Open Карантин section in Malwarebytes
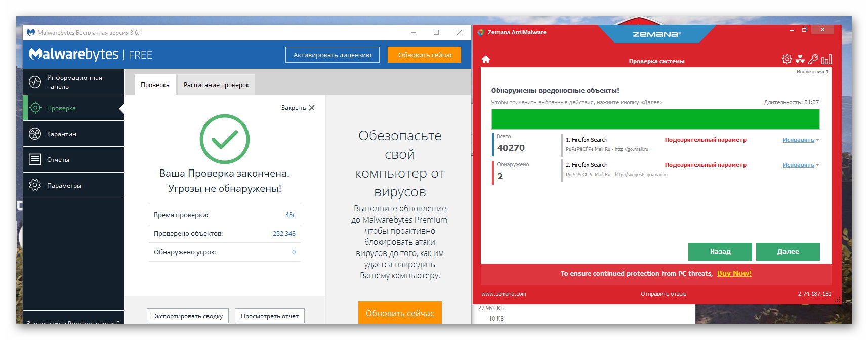The width and height of the screenshot is (868, 340). coord(73,134)
